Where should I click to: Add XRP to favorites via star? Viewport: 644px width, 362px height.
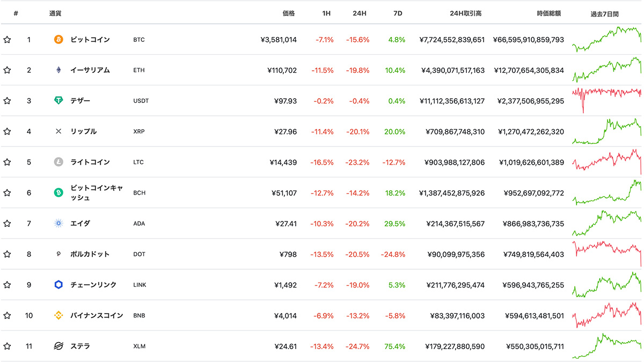tap(7, 131)
